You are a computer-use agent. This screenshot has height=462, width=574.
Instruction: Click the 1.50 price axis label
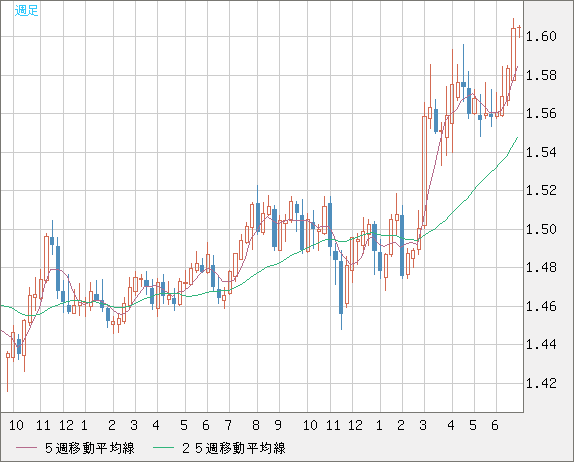point(541,230)
